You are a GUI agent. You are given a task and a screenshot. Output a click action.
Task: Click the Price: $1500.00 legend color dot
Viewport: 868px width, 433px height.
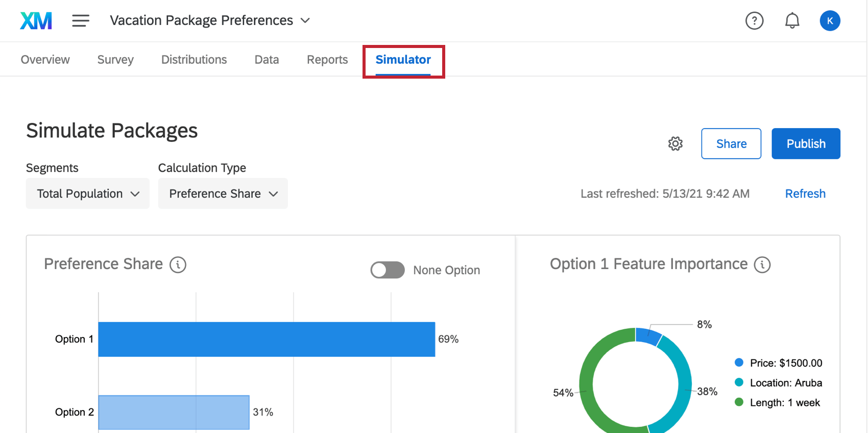click(x=739, y=363)
